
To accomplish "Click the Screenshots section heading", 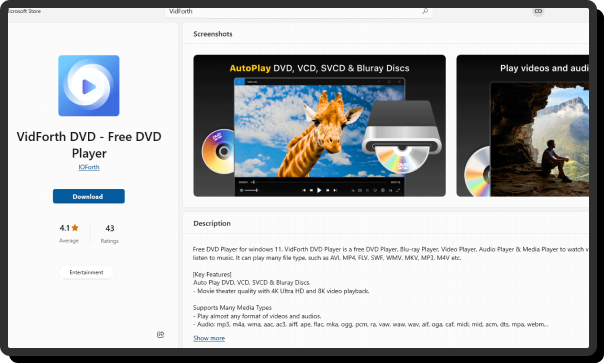I will click(x=213, y=34).
